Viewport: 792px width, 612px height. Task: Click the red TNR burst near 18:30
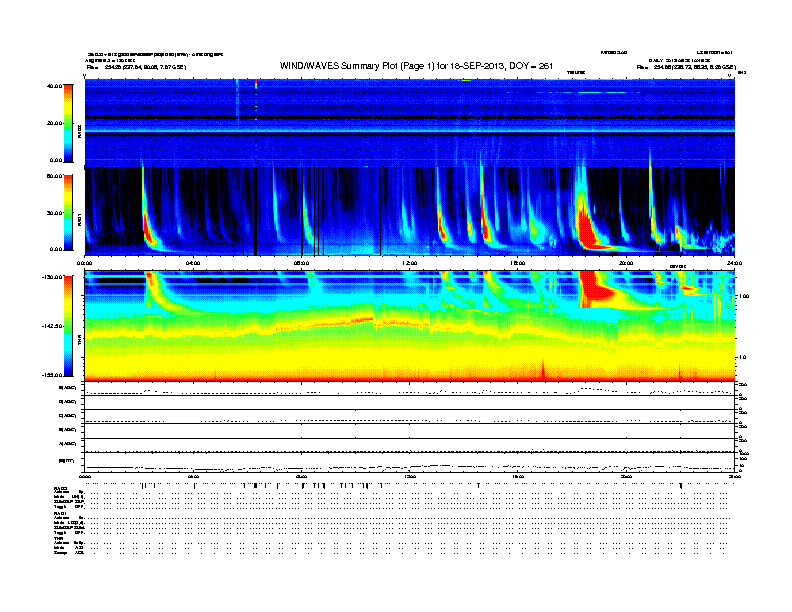[x=596, y=290]
